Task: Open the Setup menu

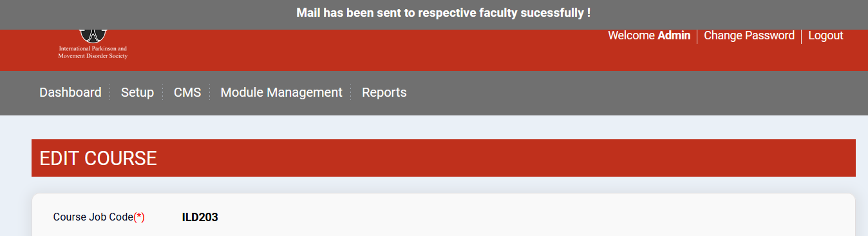Action: click(x=137, y=92)
